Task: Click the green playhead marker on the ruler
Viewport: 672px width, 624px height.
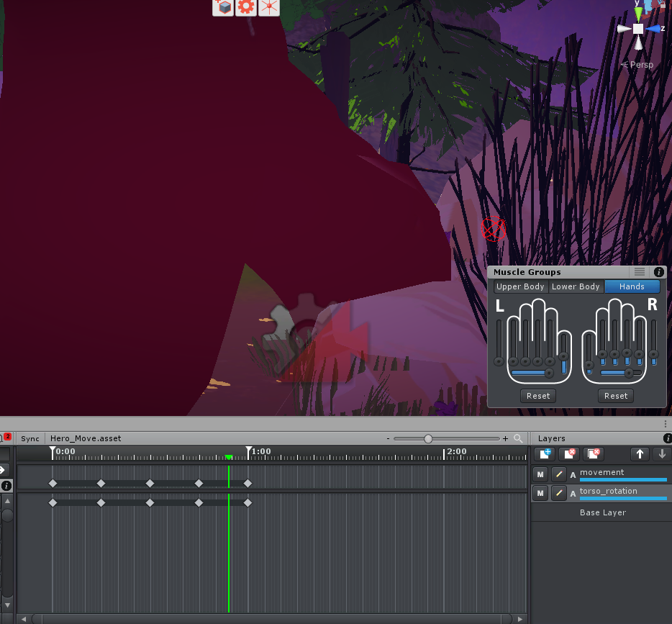Action: pos(229,457)
